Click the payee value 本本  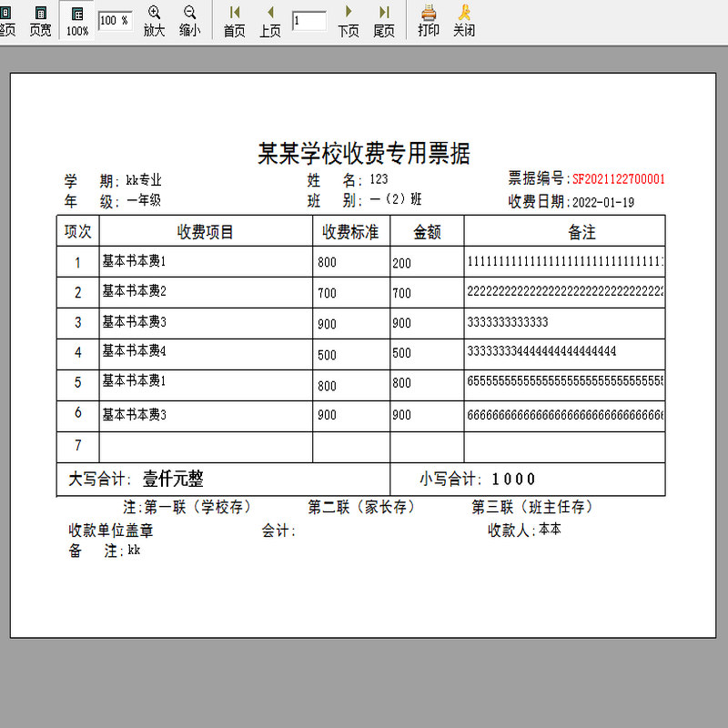click(x=551, y=529)
